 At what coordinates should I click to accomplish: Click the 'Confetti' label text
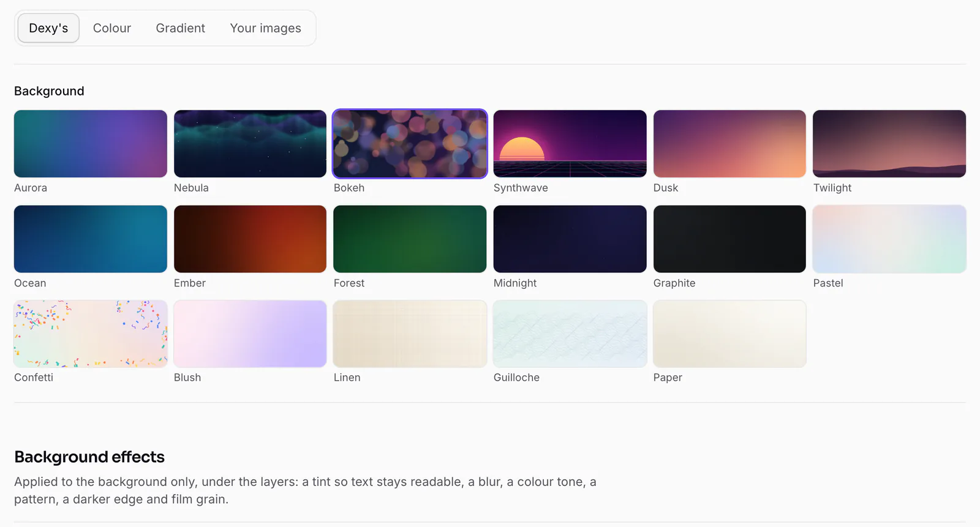click(x=34, y=378)
